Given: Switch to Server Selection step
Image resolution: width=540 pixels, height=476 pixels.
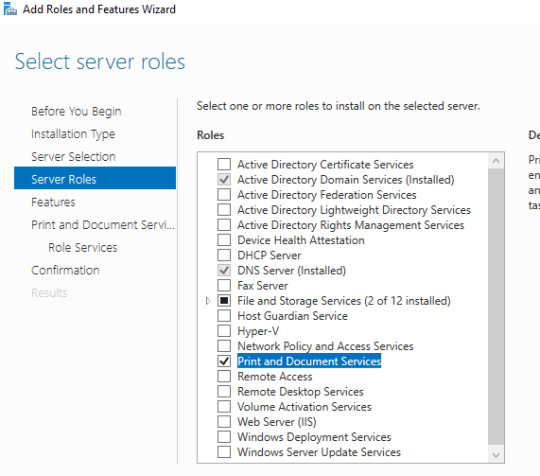Looking at the screenshot, I should pos(73,157).
